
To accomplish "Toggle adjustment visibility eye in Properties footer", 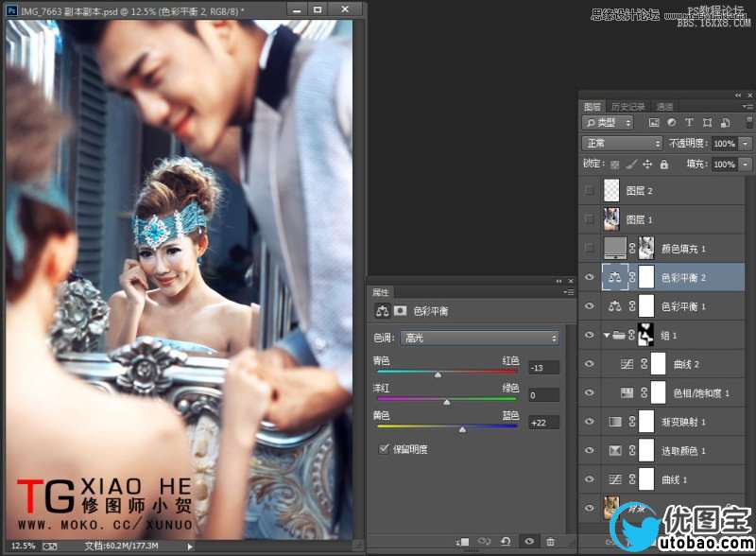I will click(x=529, y=542).
